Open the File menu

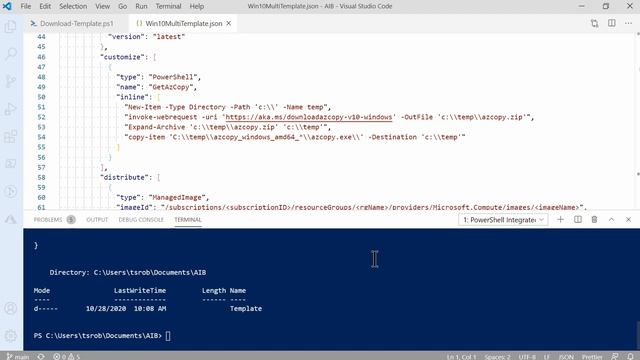(26, 6)
